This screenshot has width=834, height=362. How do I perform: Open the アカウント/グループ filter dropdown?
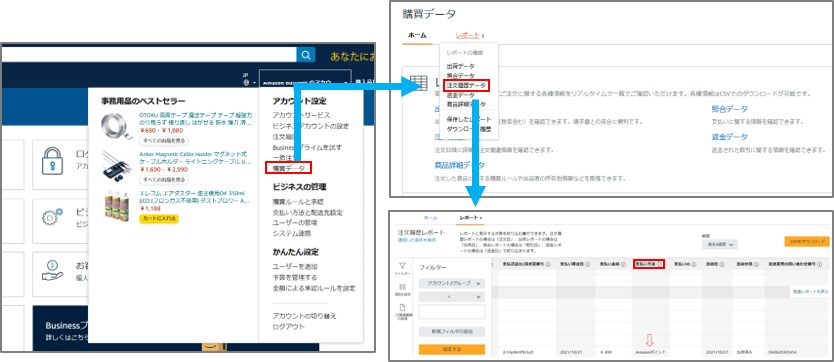pos(452,284)
